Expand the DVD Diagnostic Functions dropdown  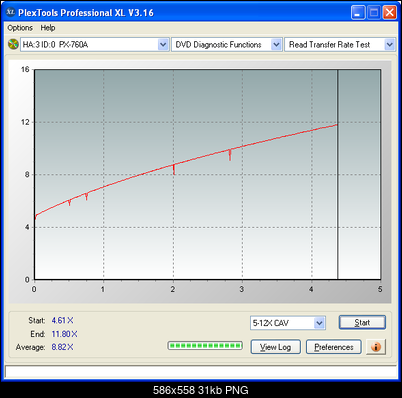point(276,44)
